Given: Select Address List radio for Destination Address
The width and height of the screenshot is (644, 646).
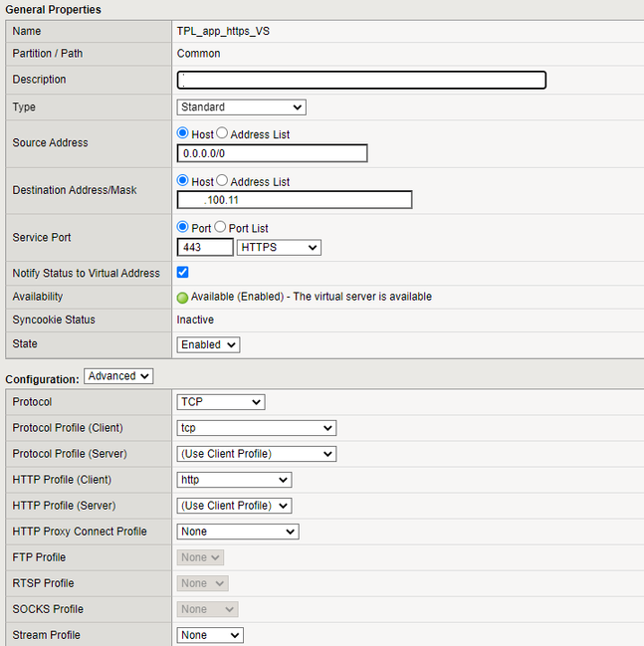Looking at the screenshot, I should [222, 181].
